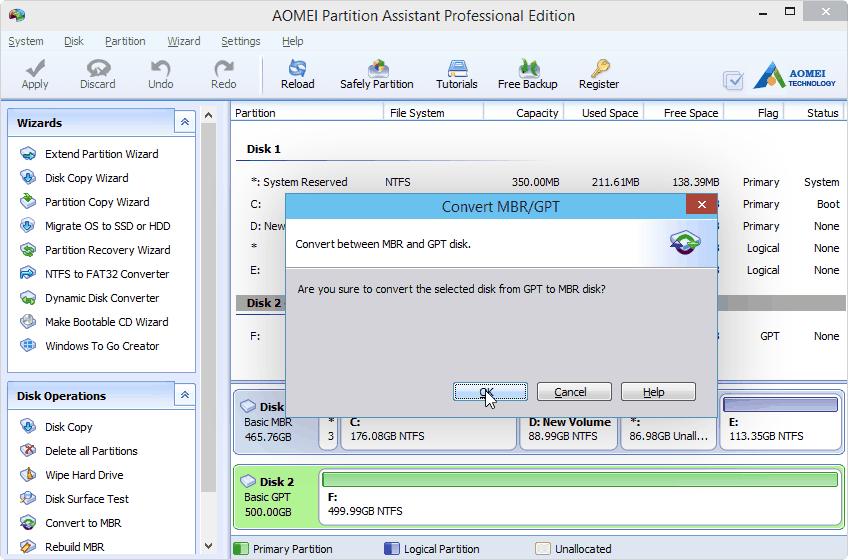The height and width of the screenshot is (560, 848).
Task: Select the 86.98GB Unallocated block
Action: pyautogui.click(x=668, y=432)
